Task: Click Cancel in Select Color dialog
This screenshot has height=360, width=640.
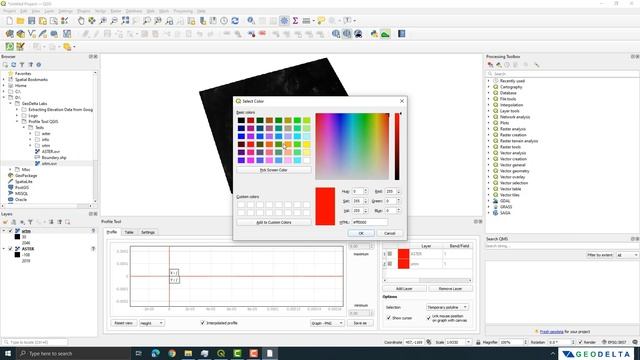Action: (x=390, y=233)
